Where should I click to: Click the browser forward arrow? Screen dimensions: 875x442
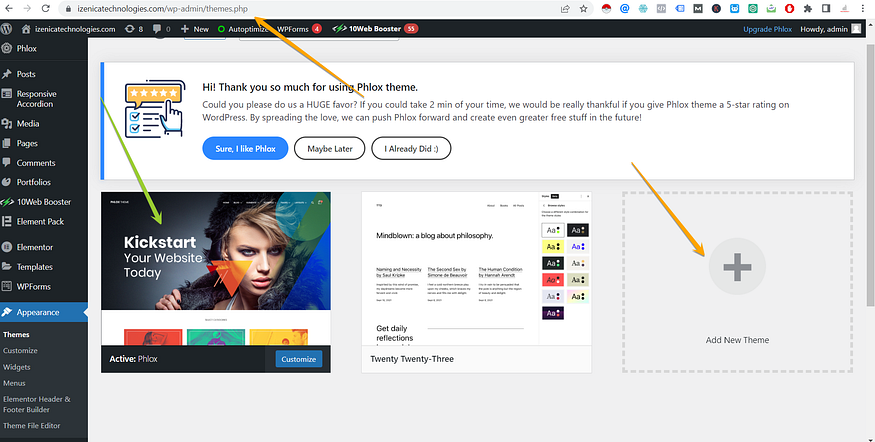point(27,8)
